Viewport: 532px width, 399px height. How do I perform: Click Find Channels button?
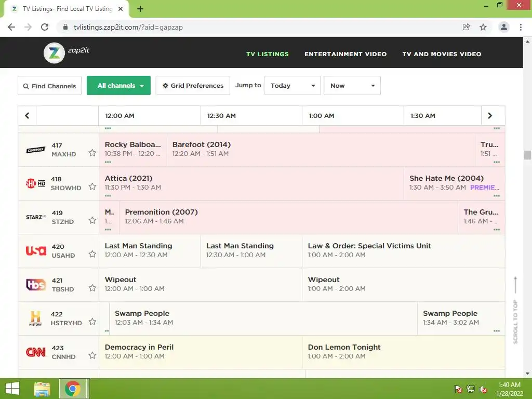(x=49, y=86)
